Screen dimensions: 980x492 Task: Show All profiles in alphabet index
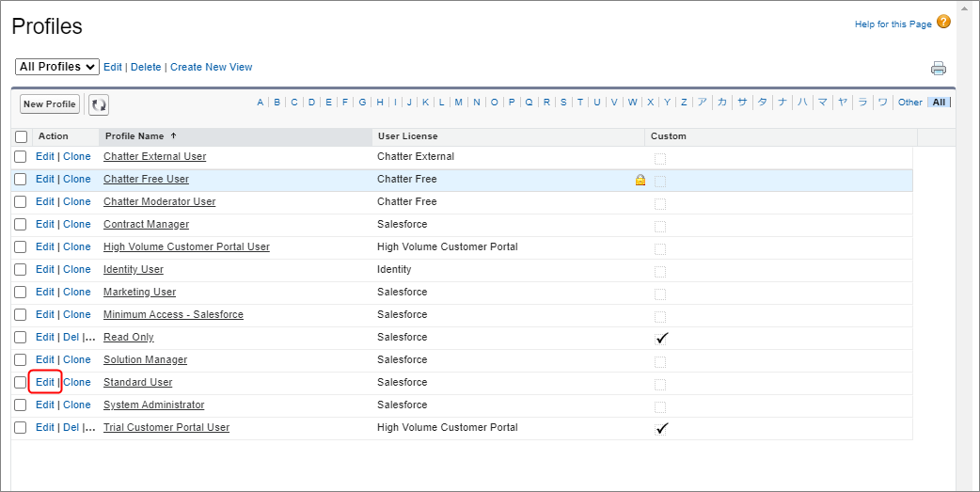(x=939, y=103)
